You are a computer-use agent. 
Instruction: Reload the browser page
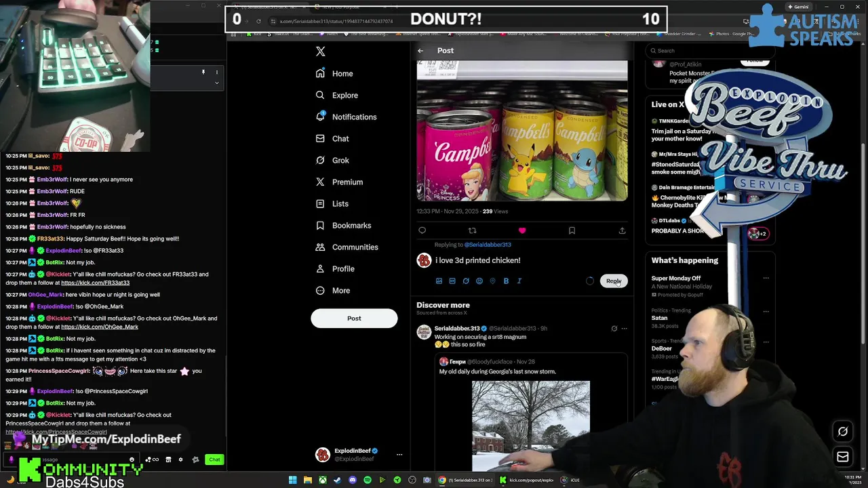(x=258, y=21)
